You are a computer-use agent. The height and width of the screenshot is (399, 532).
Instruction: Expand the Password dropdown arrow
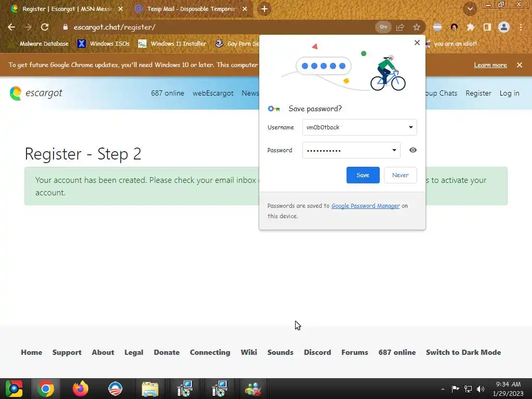pyautogui.click(x=394, y=150)
